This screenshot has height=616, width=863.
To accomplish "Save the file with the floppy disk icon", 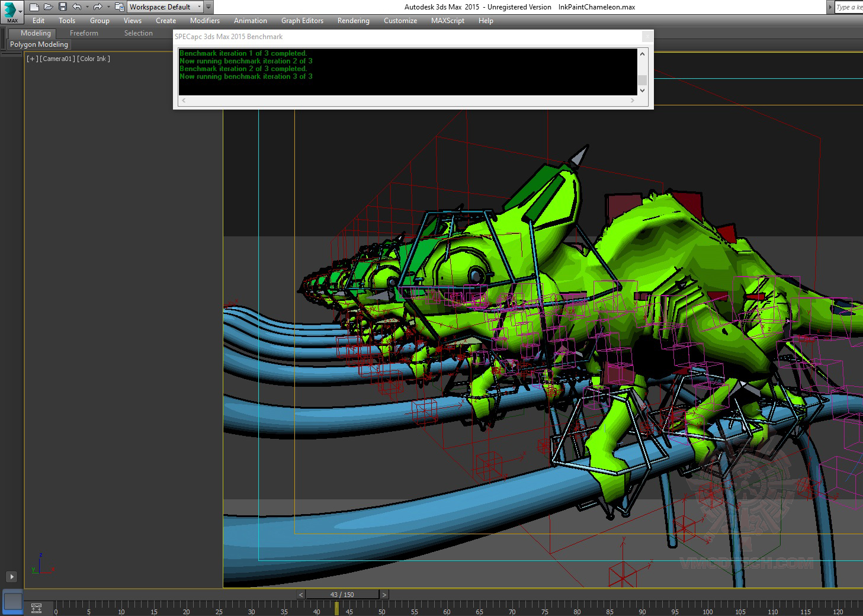I will point(62,7).
